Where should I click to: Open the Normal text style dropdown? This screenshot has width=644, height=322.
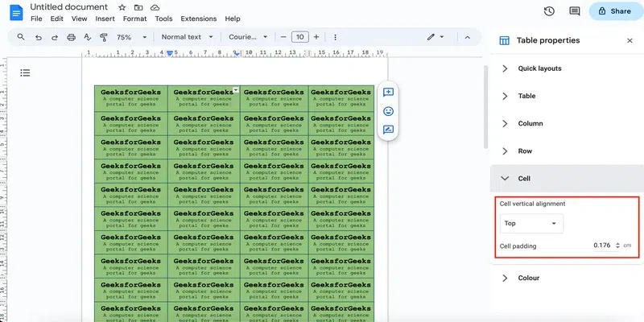tap(188, 37)
